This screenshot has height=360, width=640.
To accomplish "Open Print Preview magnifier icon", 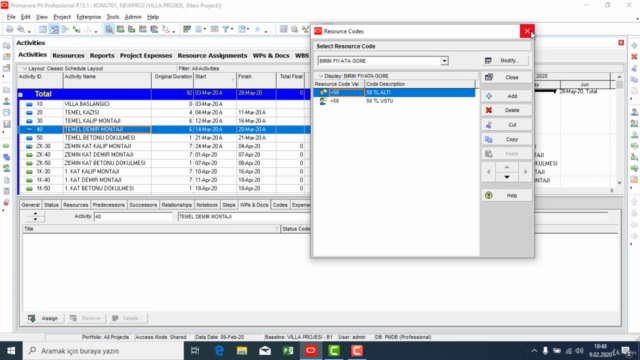I will [21, 29].
